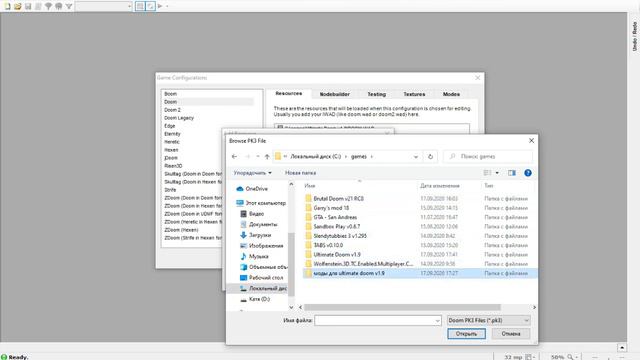Click the search games field
Image resolution: width=640 pixels, height=360 pixels.
tap(488, 156)
